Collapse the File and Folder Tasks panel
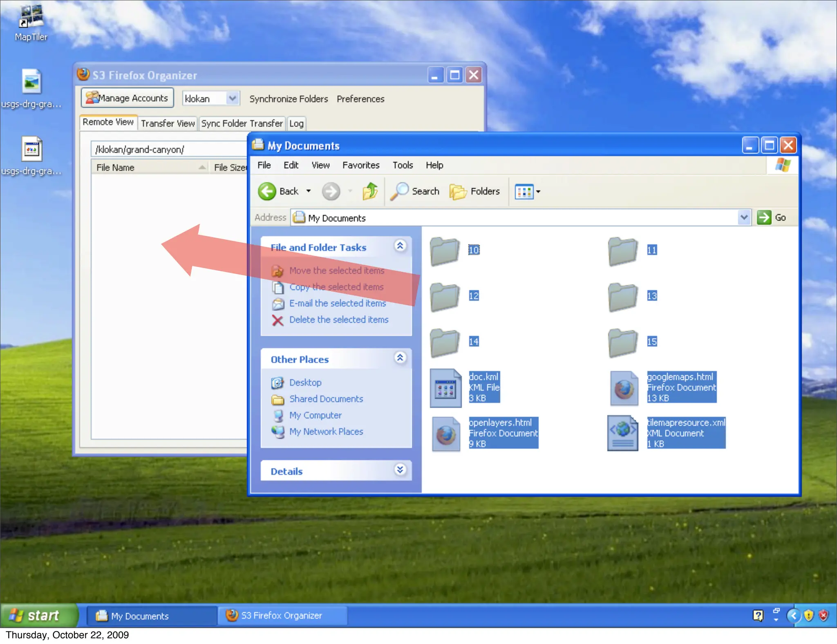Image resolution: width=837 pixels, height=644 pixels. (400, 246)
